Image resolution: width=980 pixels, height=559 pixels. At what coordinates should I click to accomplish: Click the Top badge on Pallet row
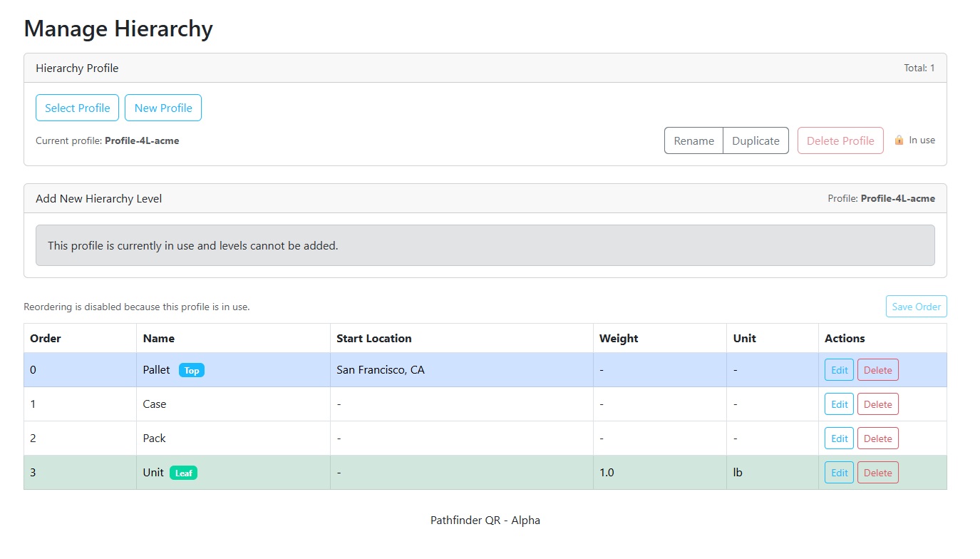(191, 370)
